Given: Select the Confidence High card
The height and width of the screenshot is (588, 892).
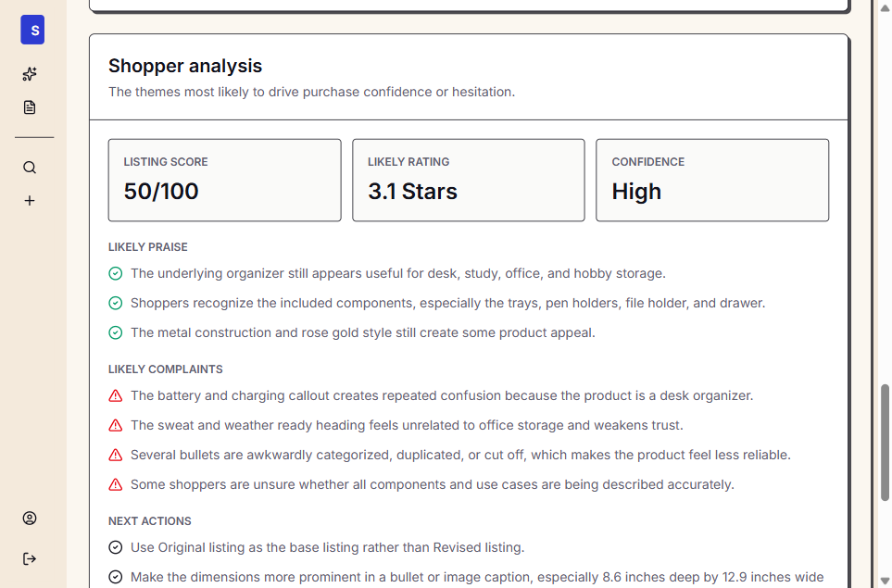Looking at the screenshot, I should click(x=712, y=181).
